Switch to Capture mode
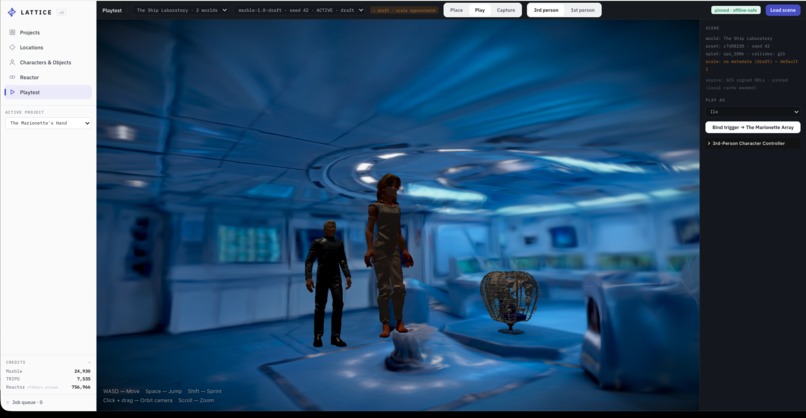The image size is (806, 418). tap(506, 10)
